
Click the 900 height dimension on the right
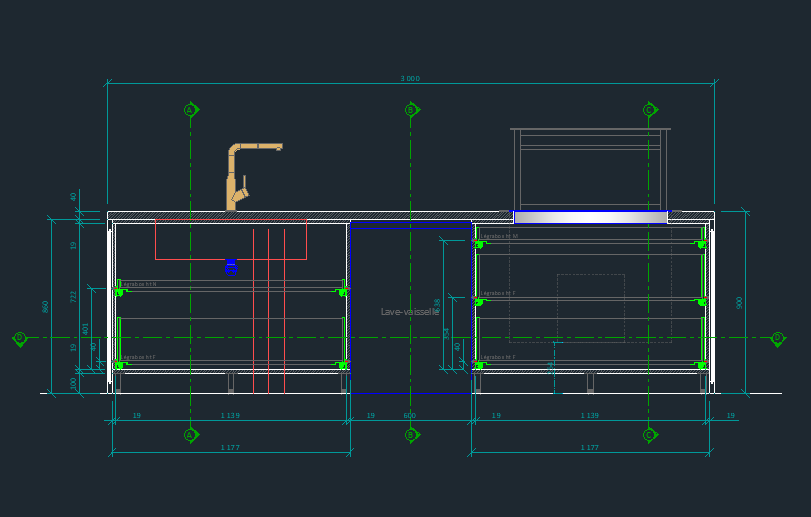[x=739, y=302]
